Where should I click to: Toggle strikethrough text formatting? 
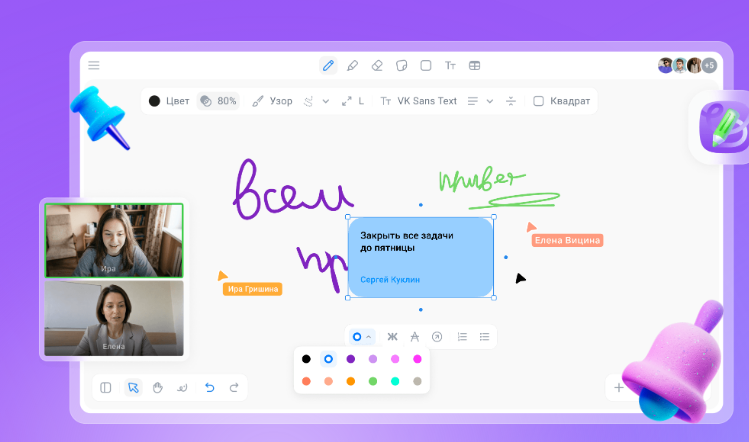(415, 337)
